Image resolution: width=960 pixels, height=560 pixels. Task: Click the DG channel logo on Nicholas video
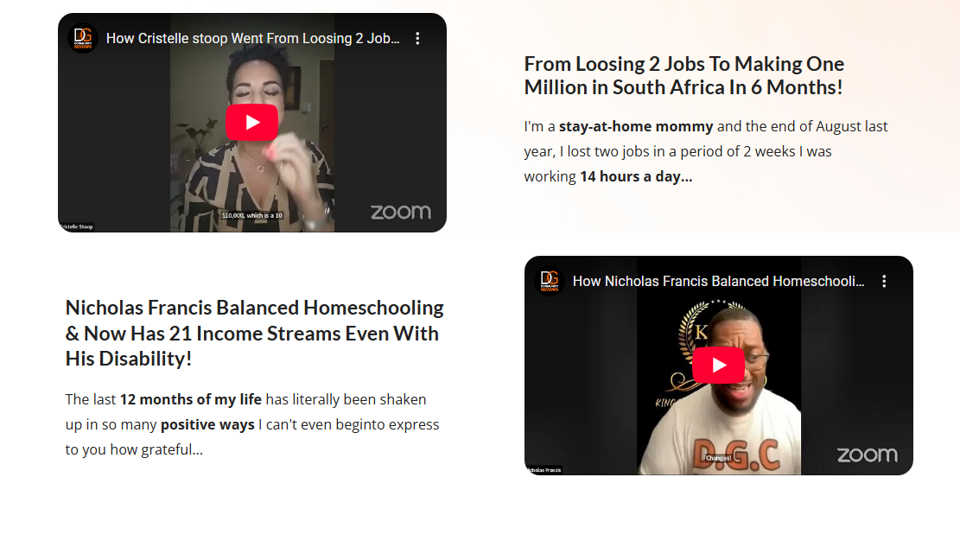[550, 281]
